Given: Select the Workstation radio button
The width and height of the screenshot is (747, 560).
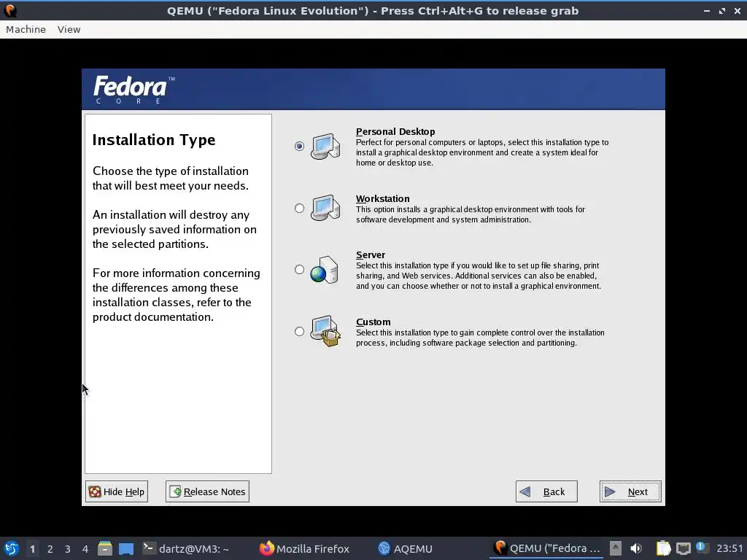Looking at the screenshot, I should tap(299, 208).
